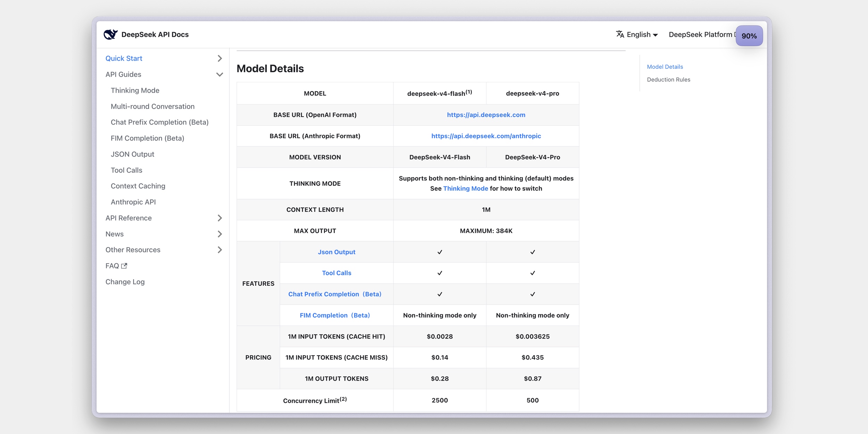Expand the News section chevron
Image resolution: width=868 pixels, height=434 pixels.
[x=219, y=234]
